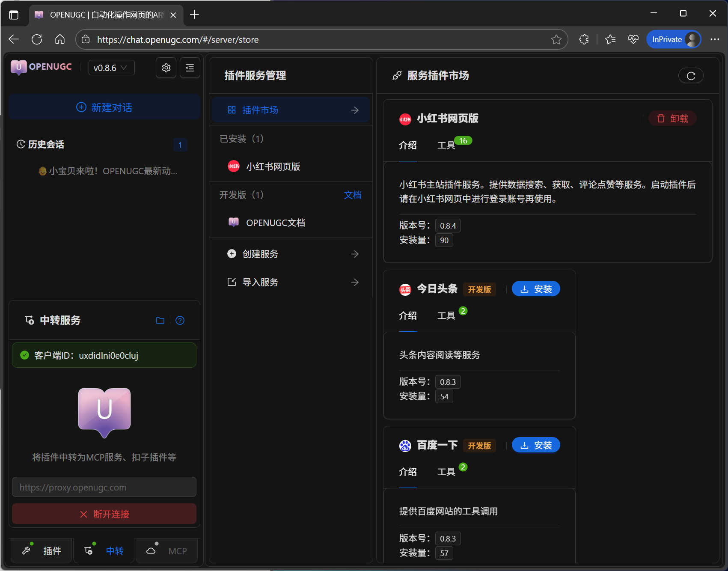The image size is (728, 571).
Task: Reload the page with browser refresh icon
Action: click(37, 39)
